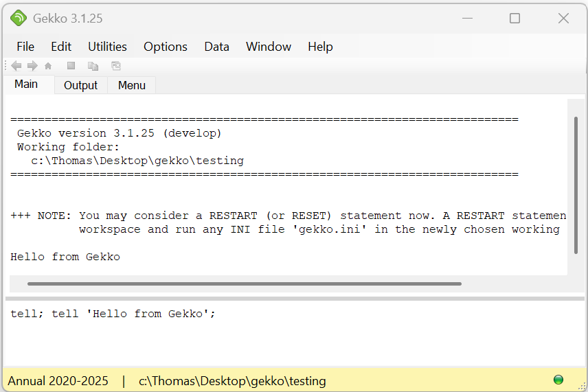Image resolution: width=588 pixels, height=392 pixels.
Task: Click the copy toolbar icon
Action: 93,66
